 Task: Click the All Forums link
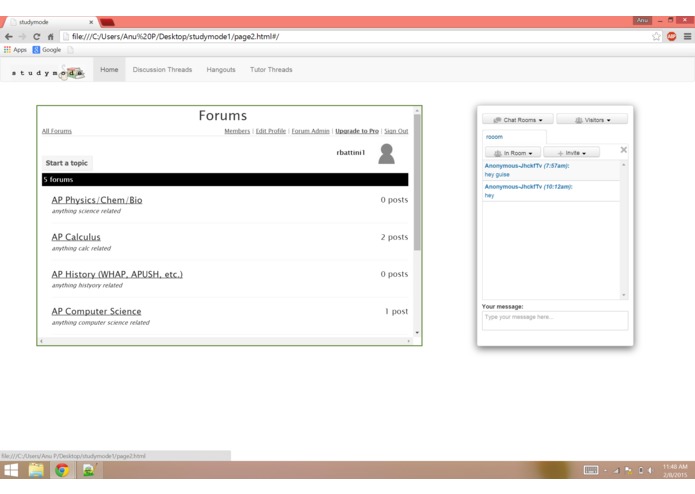pyautogui.click(x=57, y=131)
